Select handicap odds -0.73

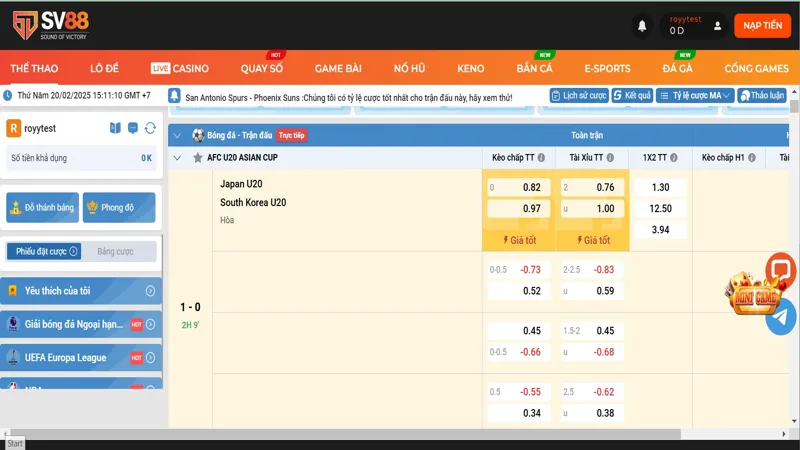click(518, 269)
